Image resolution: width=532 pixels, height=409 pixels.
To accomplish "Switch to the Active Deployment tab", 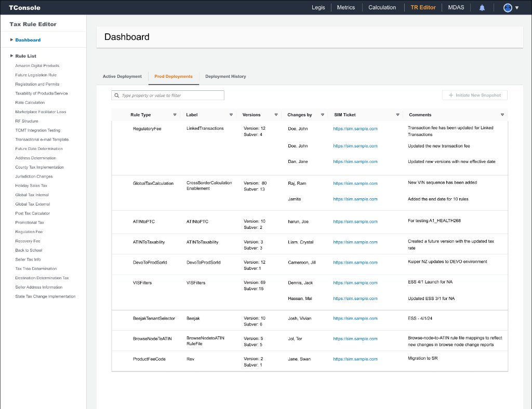I will [x=122, y=76].
